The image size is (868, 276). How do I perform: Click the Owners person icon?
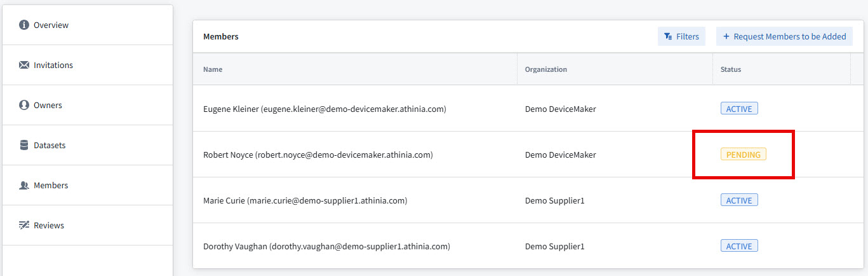tap(24, 105)
